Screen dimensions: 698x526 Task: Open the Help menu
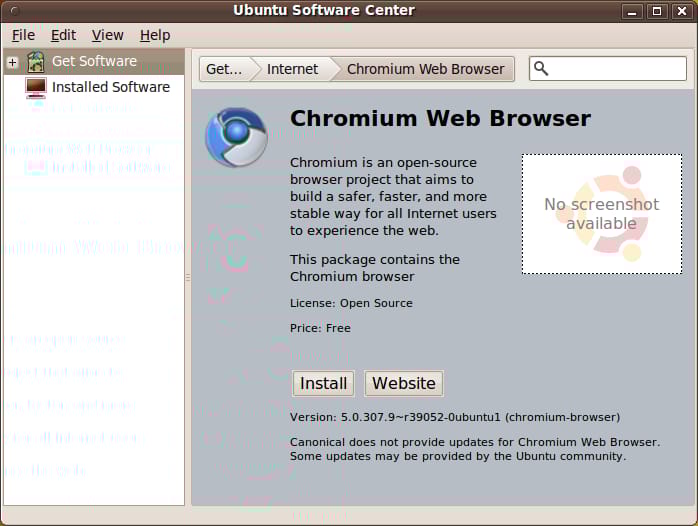155,35
